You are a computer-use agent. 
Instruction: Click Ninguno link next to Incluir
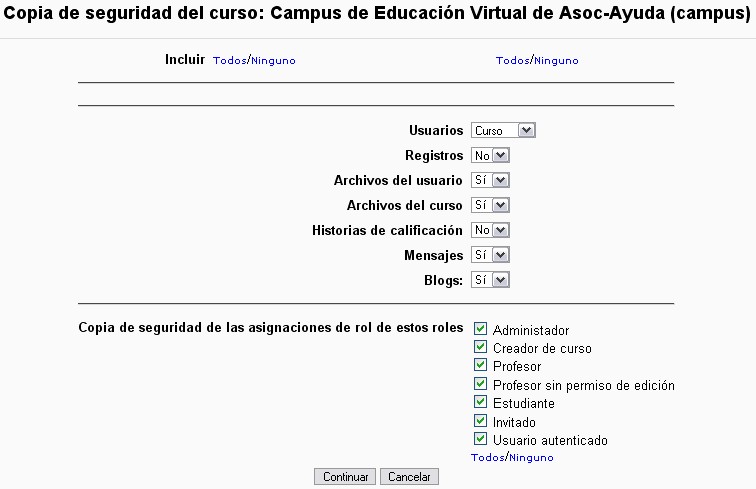[x=274, y=61]
